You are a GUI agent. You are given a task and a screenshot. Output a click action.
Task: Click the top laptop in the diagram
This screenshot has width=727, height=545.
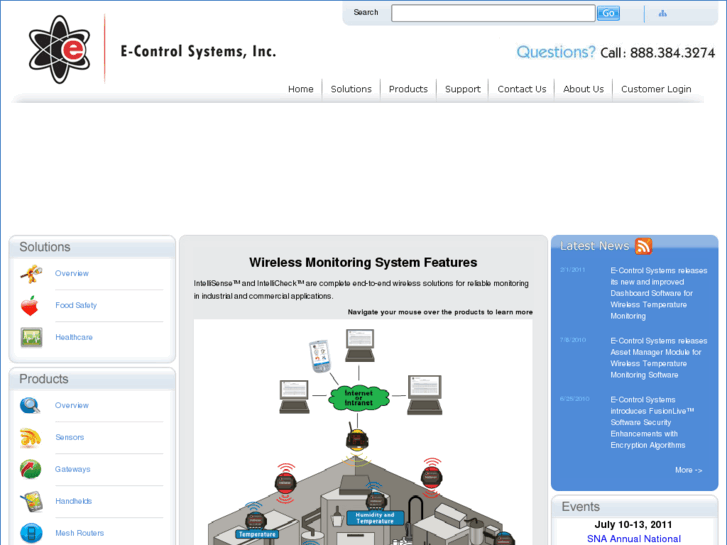point(360,346)
